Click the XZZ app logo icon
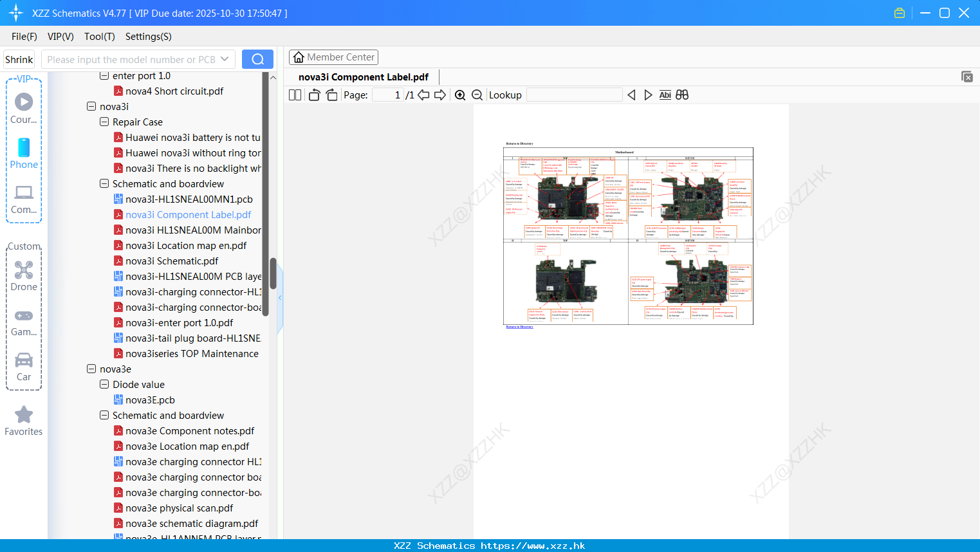Image resolution: width=980 pixels, height=552 pixels. pos(16,13)
